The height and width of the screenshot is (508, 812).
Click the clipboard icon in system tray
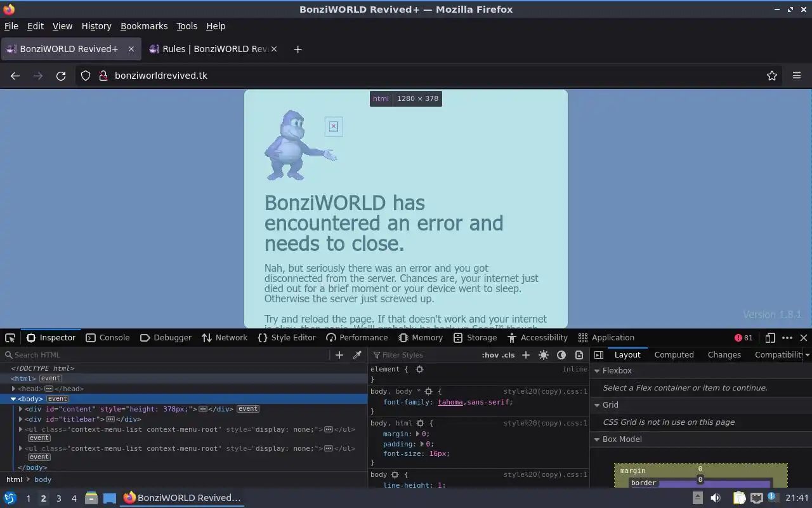pos(739,498)
